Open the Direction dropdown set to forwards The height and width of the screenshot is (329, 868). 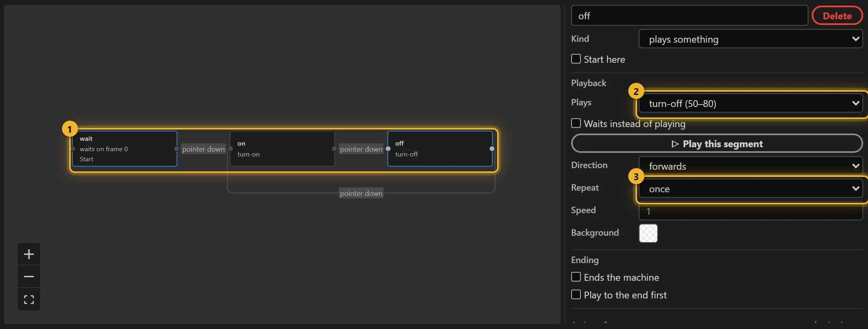[x=751, y=166]
